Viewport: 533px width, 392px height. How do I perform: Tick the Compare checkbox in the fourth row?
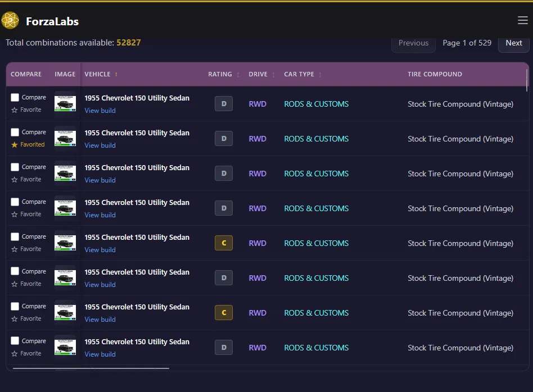point(15,202)
